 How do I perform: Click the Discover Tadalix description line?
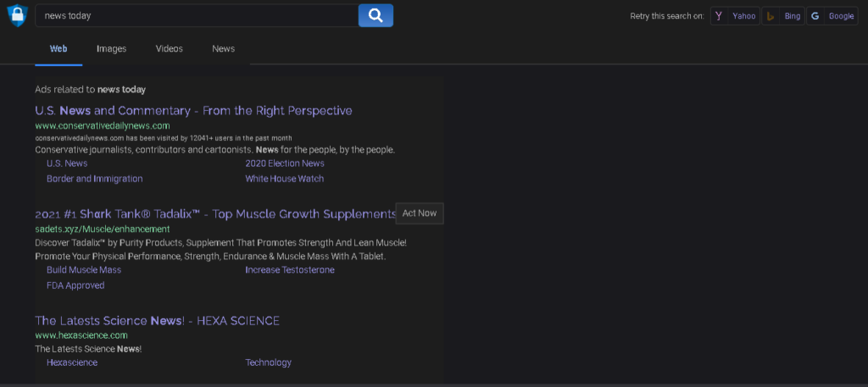tap(221, 243)
